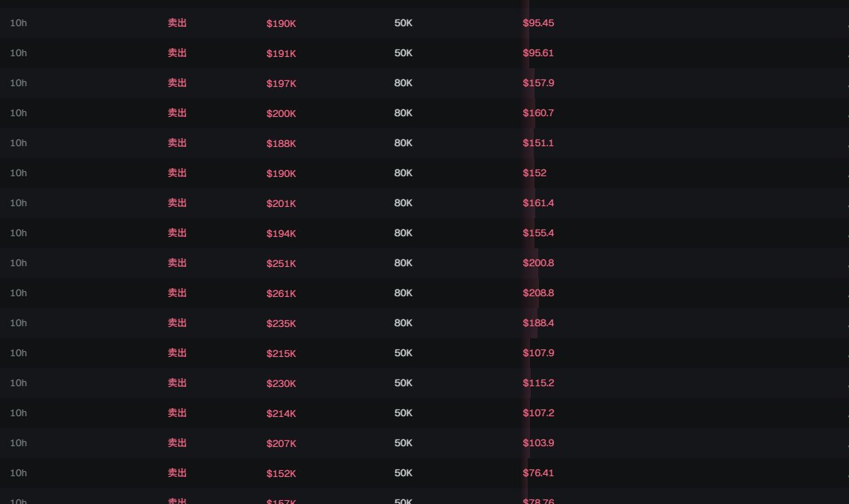Screen dimensions: 849x504
Task: Click the 10h time in the $235K row
Action: (18, 323)
